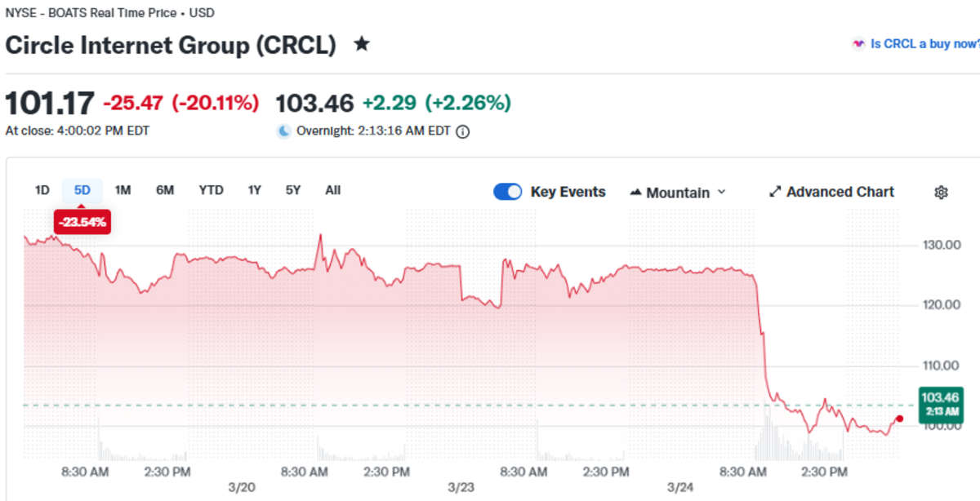The image size is (980, 501).
Task: Open the 'Is CRCL a buy now?' link
Action: coord(924,44)
